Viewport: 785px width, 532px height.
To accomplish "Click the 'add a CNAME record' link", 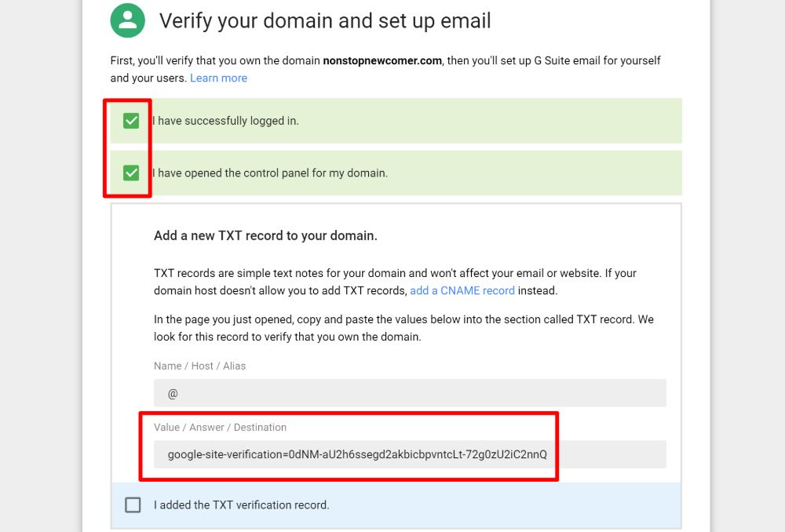I will pos(462,290).
